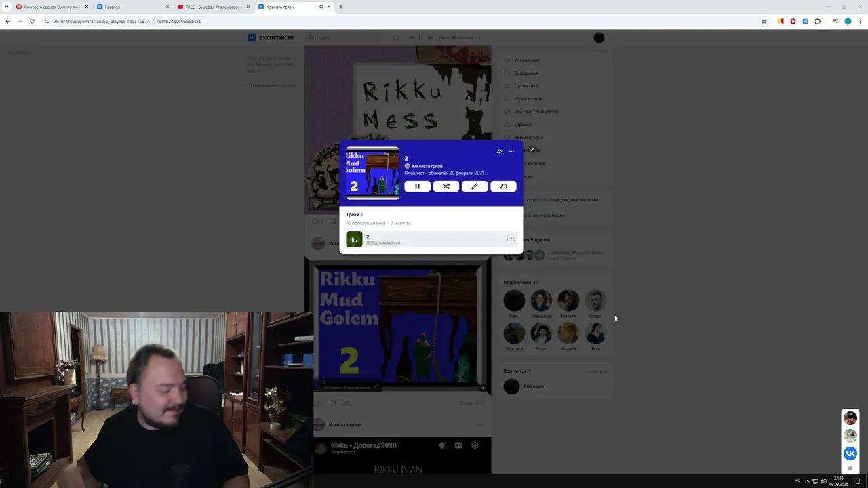
Task: Switch to the Смотреть сериал browser tab
Action: click(52, 7)
